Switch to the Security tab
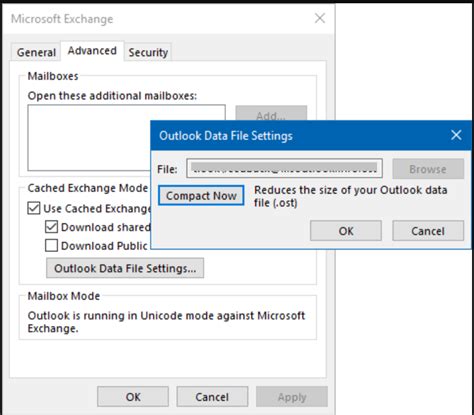 pyautogui.click(x=148, y=52)
